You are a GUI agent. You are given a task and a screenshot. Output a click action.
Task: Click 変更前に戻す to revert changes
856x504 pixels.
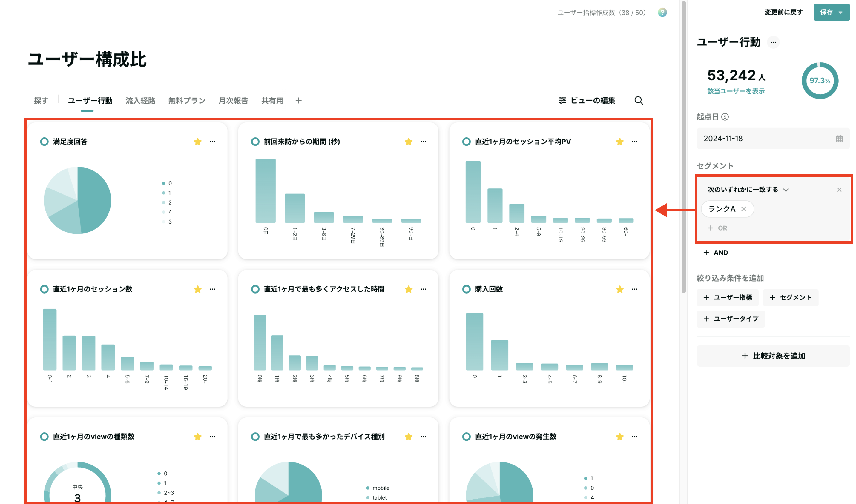point(783,12)
